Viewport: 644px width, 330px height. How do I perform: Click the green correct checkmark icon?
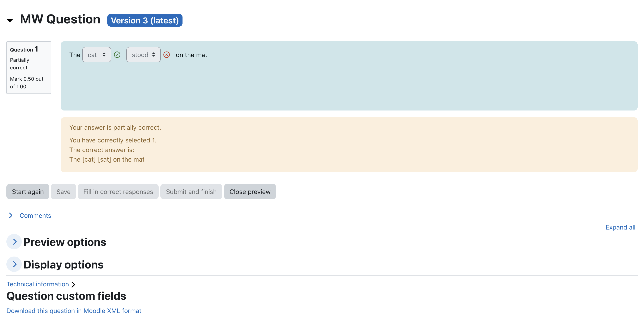[x=117, y=55]
